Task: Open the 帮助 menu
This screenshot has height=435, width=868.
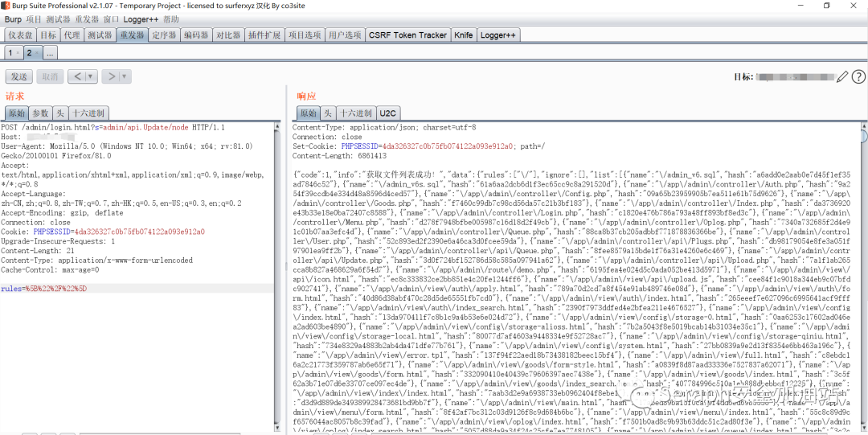Action: pyautogui.click(x=171, y=19)
